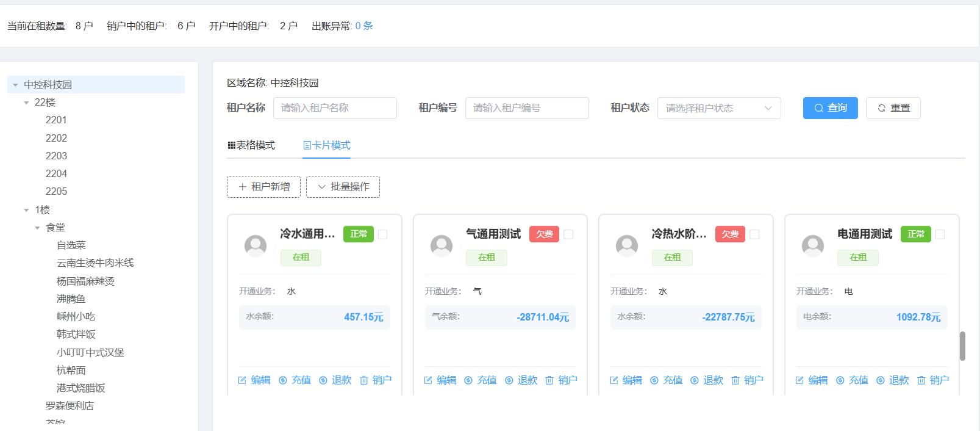Click plus icon in 租户新增 button
The image size is (980, 431).
click(x=243, y=187)
